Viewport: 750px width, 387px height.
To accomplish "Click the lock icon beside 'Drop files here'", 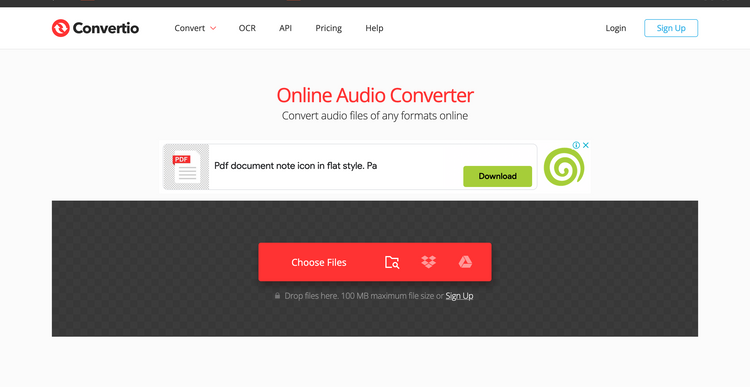I will (x=277, y=296).
